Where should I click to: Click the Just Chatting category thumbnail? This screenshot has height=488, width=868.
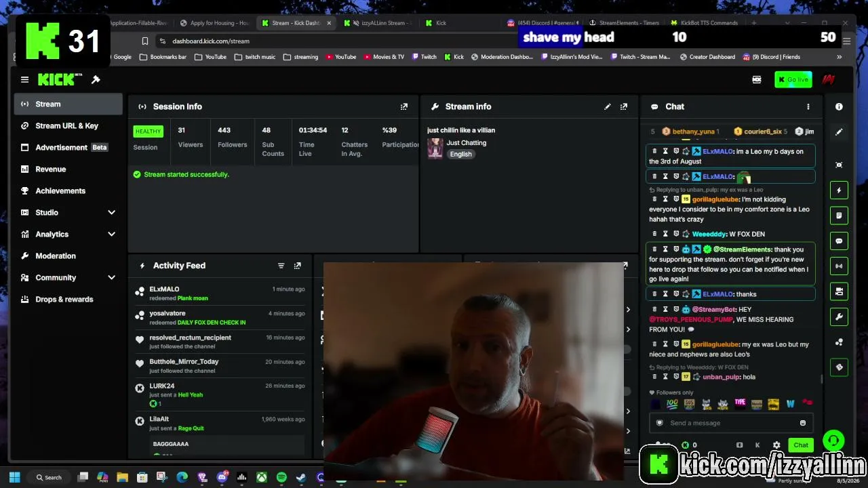435,148
